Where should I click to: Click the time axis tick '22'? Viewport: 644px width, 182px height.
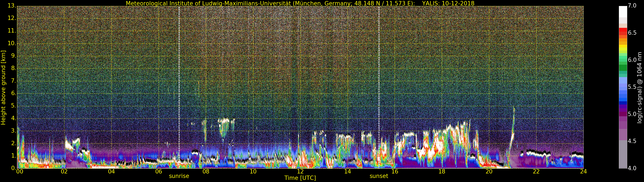tap(536, 171)
